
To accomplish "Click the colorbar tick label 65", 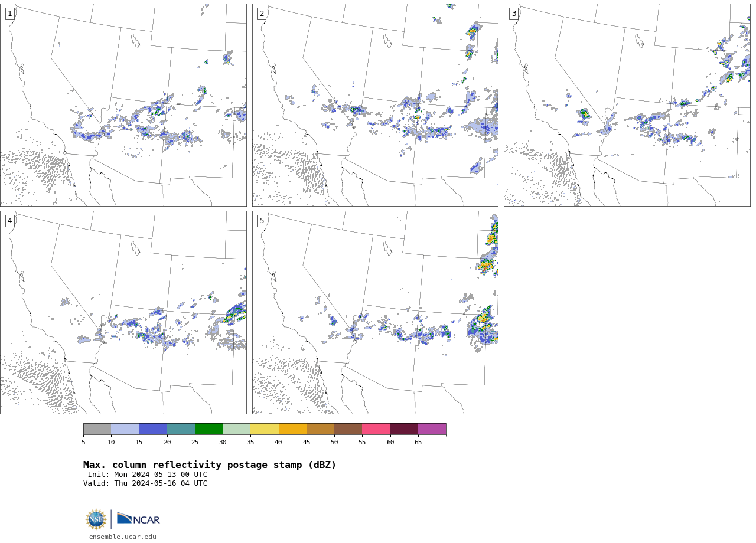I will click(x=418, y=442).
